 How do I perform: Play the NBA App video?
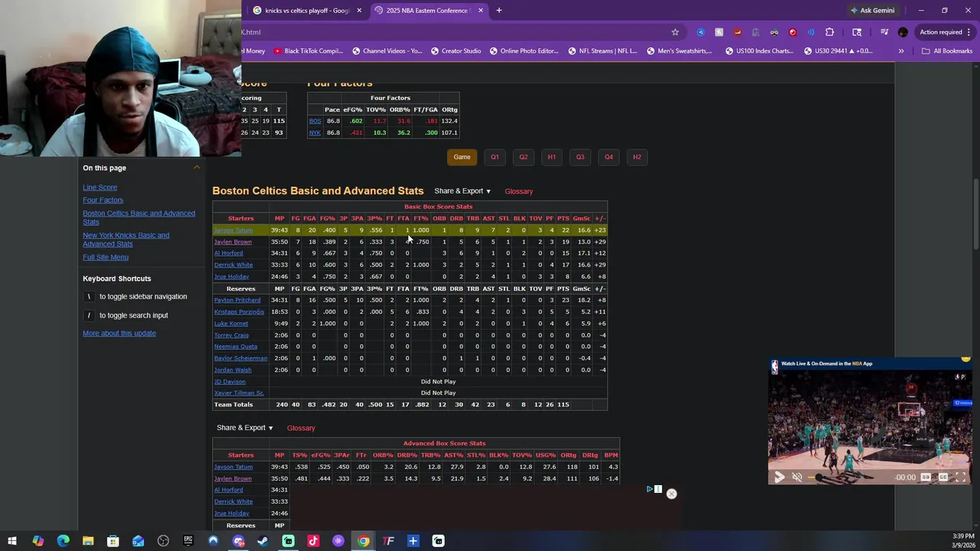pyautogui.click(x=779, y=478)
